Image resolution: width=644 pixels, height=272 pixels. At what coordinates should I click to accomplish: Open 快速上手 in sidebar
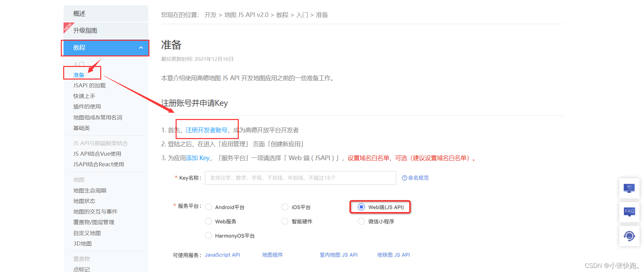pos(84,96)
